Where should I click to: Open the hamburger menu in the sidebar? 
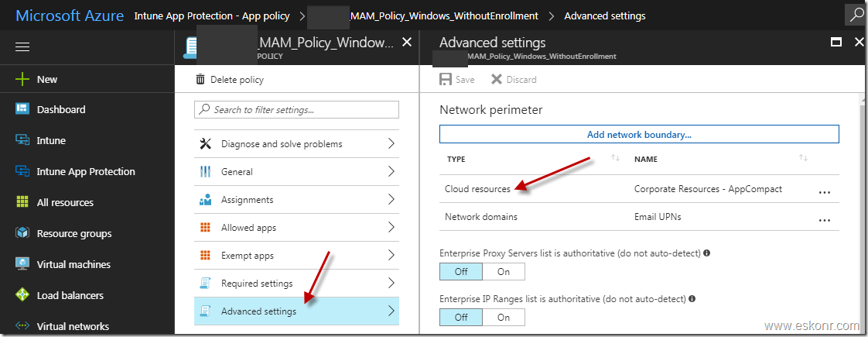coord(22,47)
